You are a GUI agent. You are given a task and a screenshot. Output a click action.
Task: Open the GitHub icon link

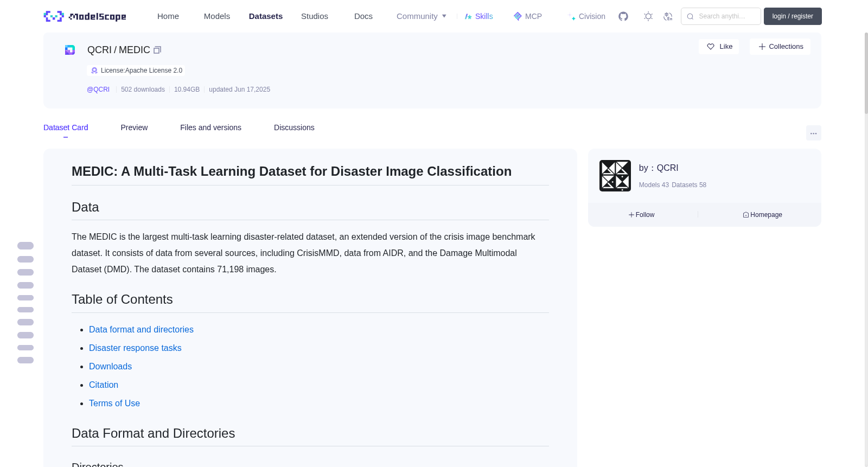[x=623, y=16]
